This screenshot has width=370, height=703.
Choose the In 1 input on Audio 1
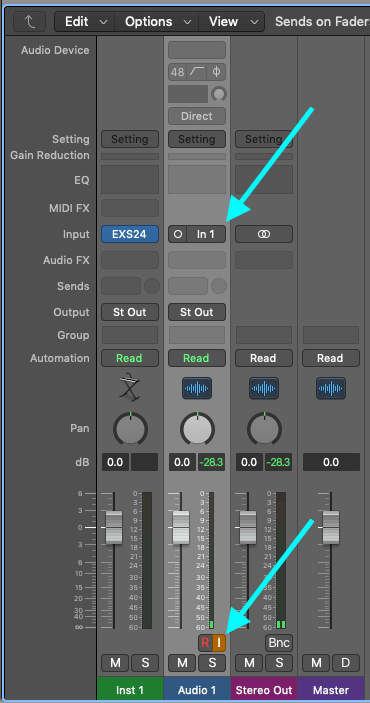tap(206, 234)
